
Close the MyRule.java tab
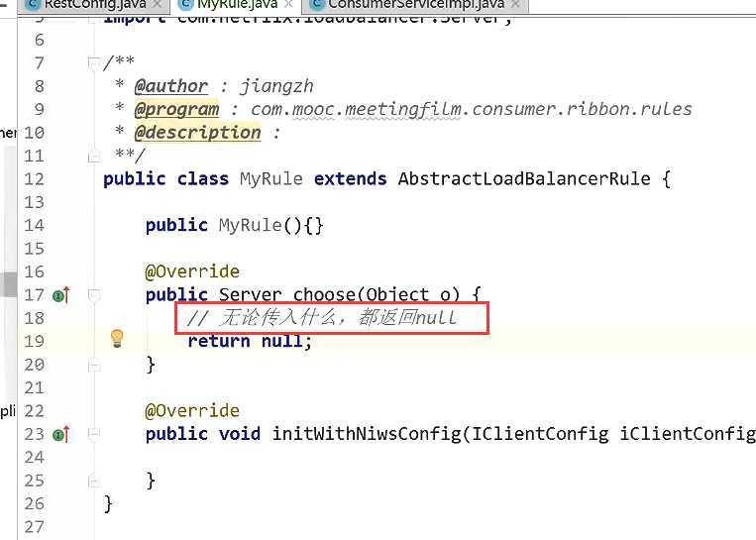(288, 5)
